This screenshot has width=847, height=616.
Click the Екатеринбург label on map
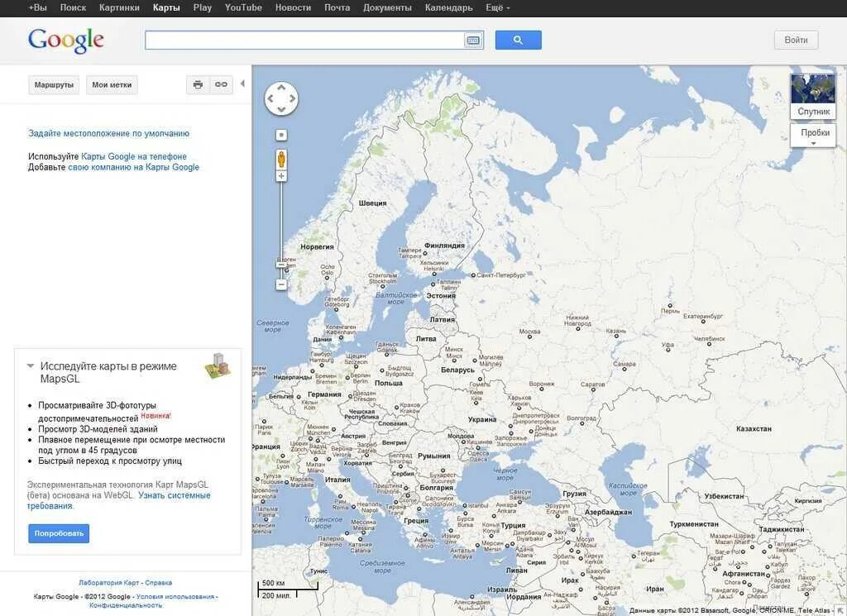(703, 317)
